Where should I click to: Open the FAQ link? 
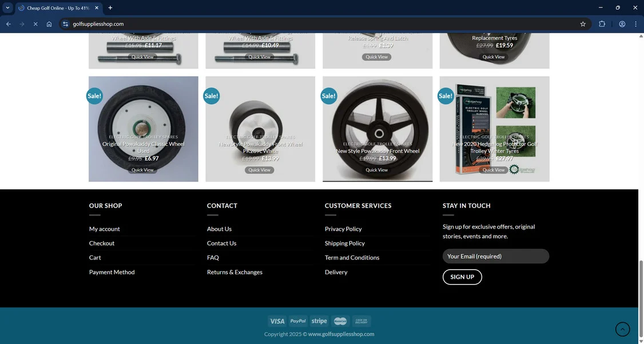click(x=213, y=258)
